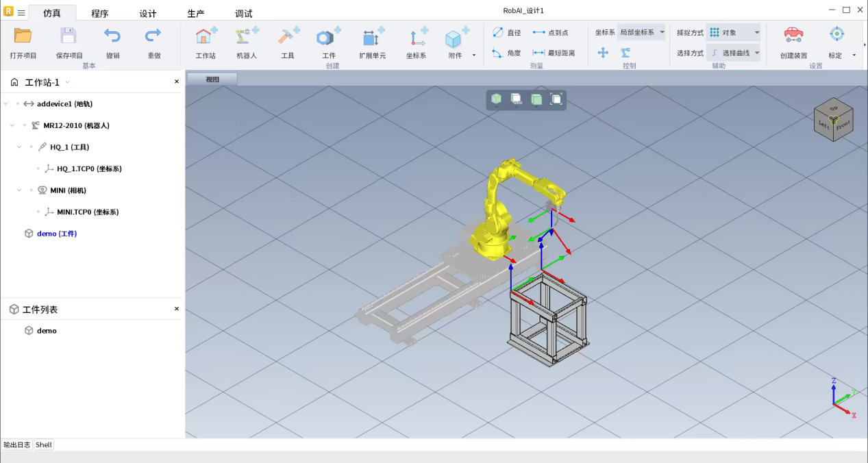Click the 打开项目 folder icon

point(23,37)
